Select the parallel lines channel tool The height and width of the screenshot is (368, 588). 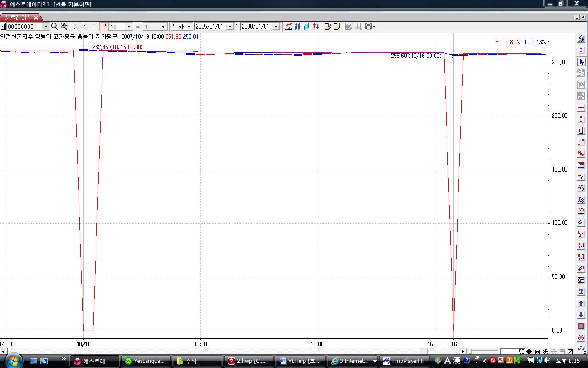click(581, 223)
